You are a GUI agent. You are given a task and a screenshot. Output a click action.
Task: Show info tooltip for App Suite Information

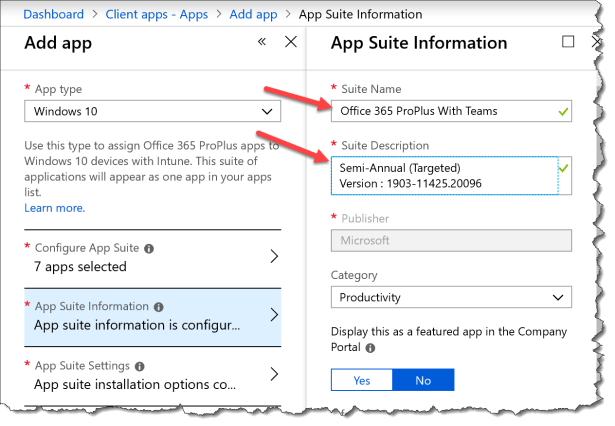coord(158,307)
